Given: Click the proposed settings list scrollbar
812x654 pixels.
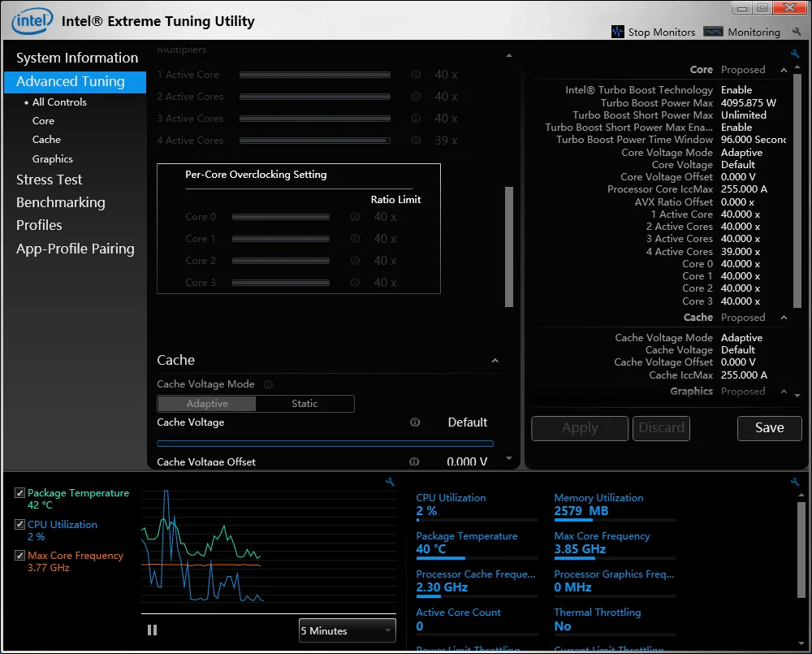Looking at the screenshot, I should [797, 191].
